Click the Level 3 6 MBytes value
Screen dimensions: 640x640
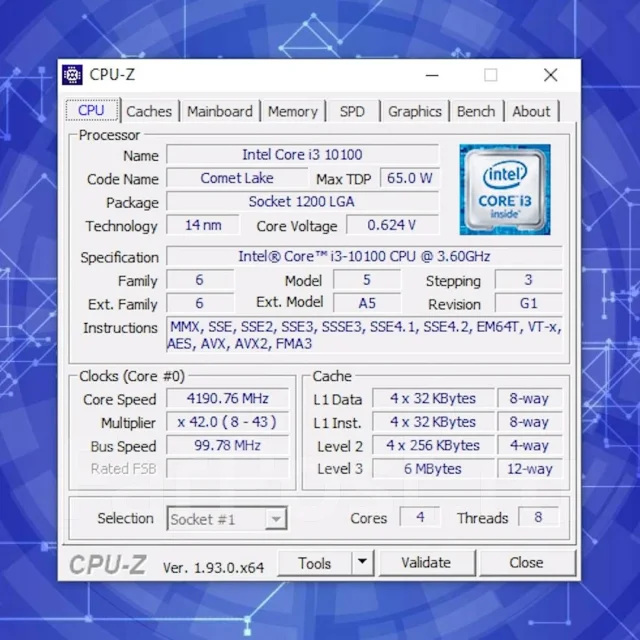[433, 469]
